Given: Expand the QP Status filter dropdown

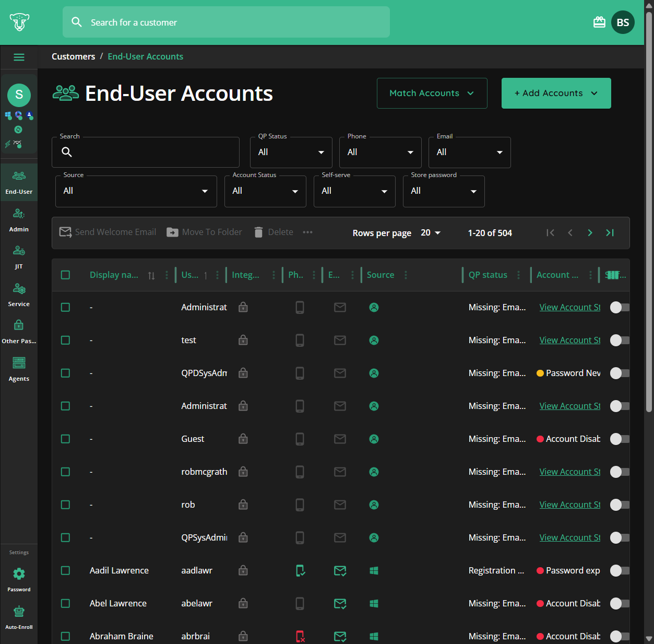Looking at the screenshot, I should point(291,152).
